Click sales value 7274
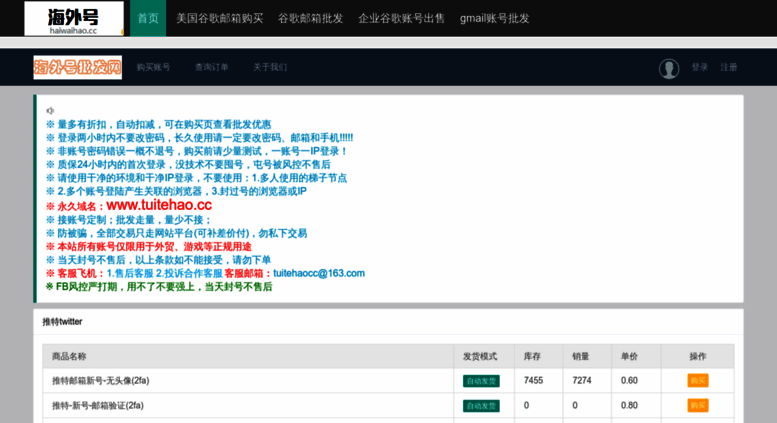Screen dimensions: 777x423 pos(582,380)
